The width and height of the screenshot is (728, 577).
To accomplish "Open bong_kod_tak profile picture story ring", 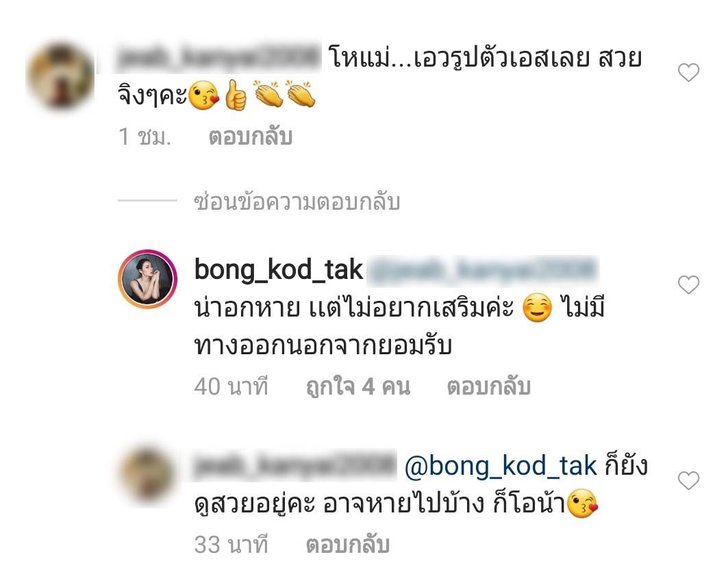I will 148,279.
